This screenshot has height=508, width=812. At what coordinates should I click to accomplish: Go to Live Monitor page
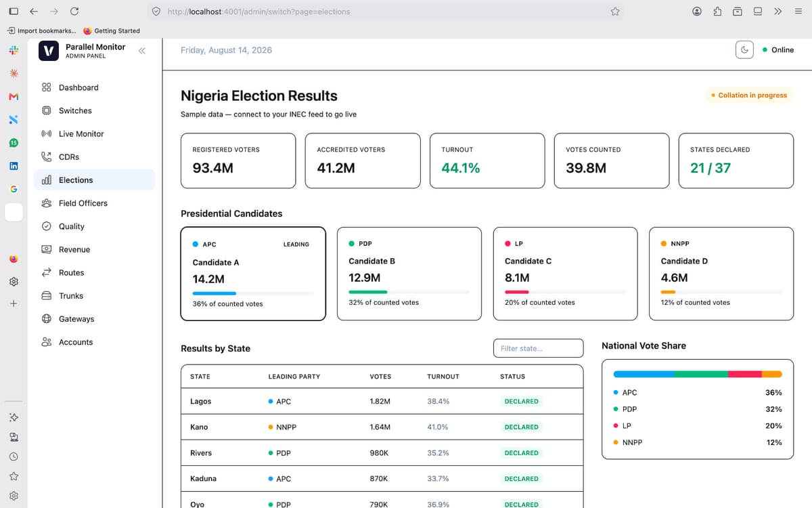click(95, 133)
